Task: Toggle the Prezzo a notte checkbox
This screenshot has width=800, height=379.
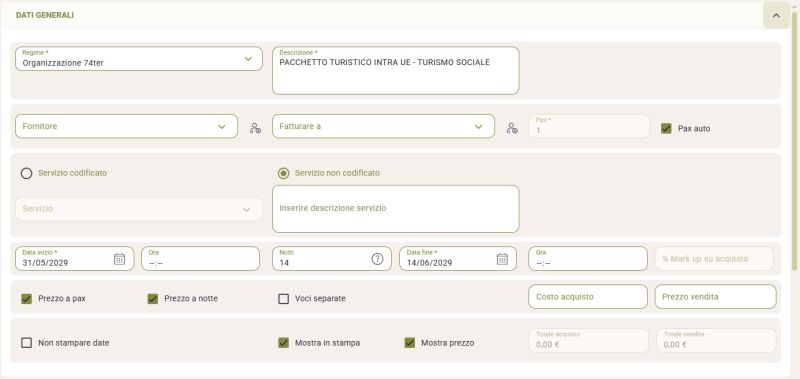Action: [153, 299]
